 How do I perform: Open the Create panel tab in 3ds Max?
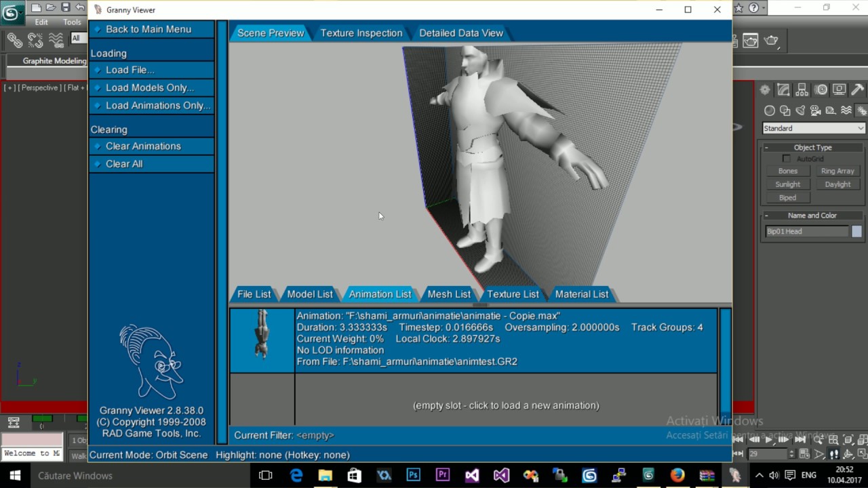pos(765,89)
